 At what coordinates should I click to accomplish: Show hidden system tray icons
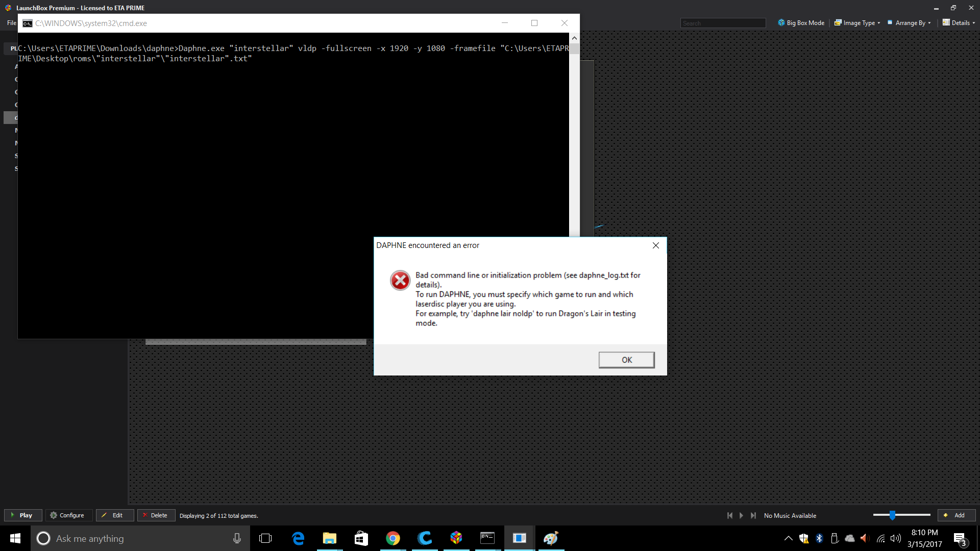click(788, 538)
